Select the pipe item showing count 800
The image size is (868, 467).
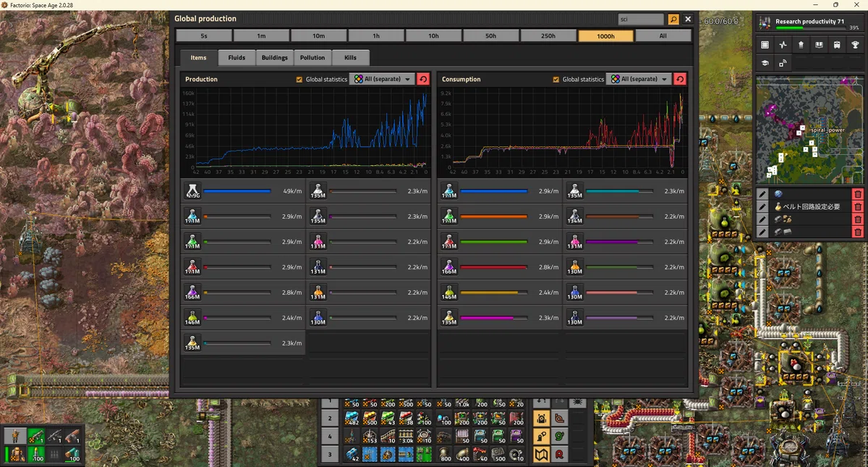point(443,455)
